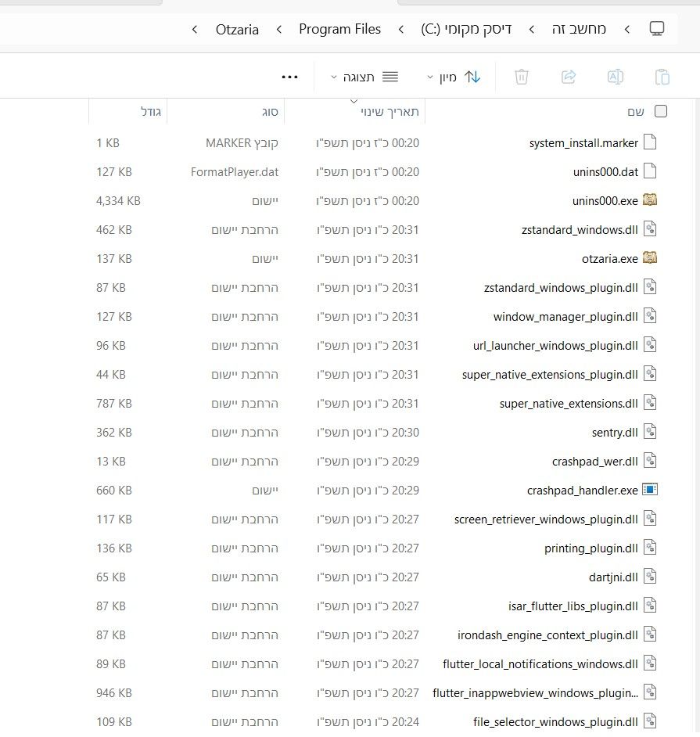This screenshot has height=737, width=700.
Task: Click the sentry.dll file name
Action: click(x=615, y=433)
